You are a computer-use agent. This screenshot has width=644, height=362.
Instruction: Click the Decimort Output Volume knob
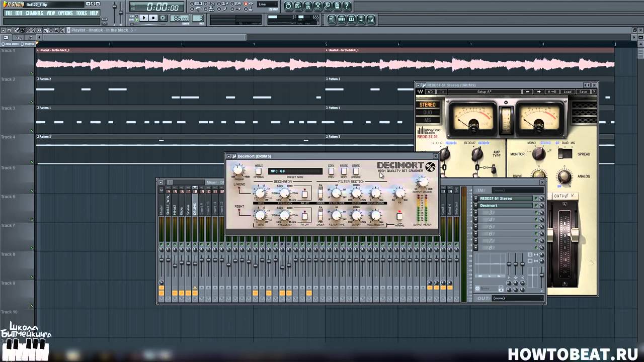point(423,183)
